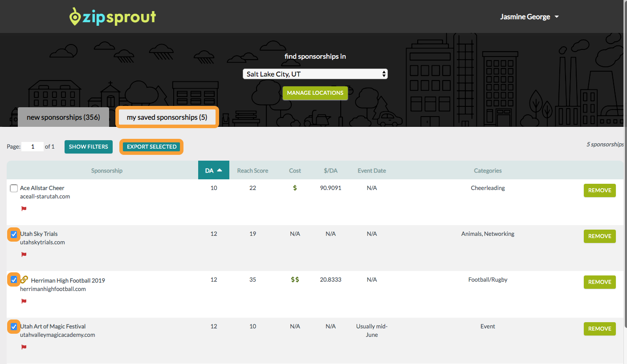
Task: Click the zipsprout logo
Action: tap(113, 17)
